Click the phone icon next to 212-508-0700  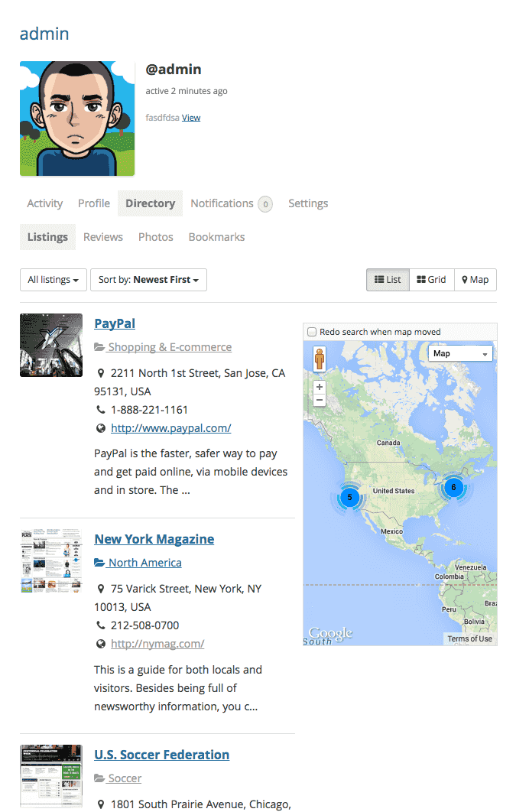(x=100, y=625)
